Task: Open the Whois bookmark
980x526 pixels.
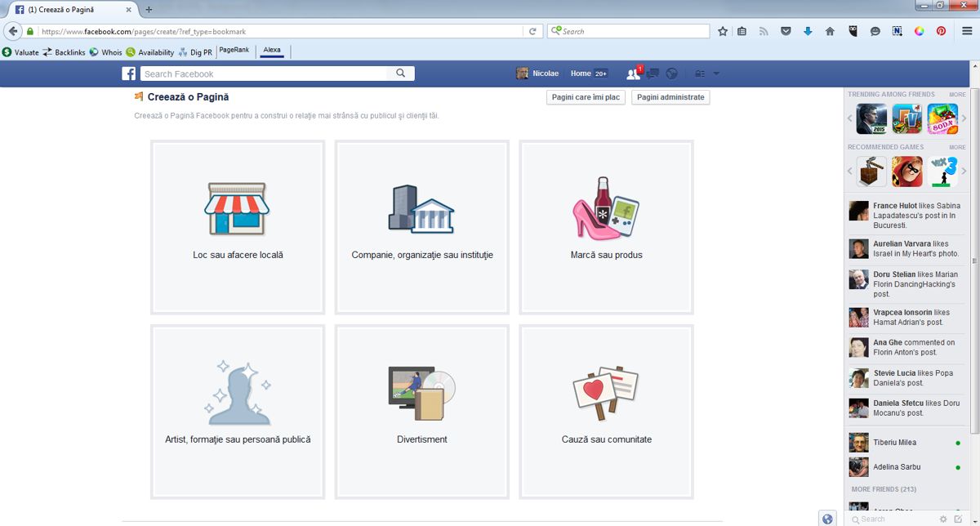Action: coord(105,52)
